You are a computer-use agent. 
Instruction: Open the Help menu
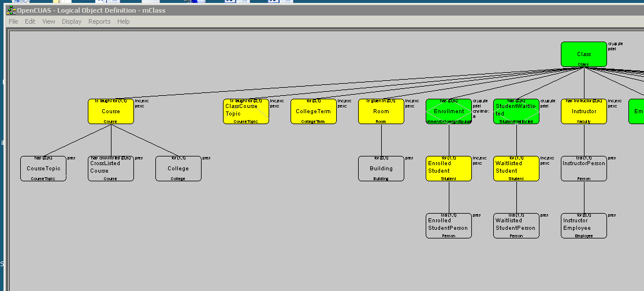click(123, 21)
